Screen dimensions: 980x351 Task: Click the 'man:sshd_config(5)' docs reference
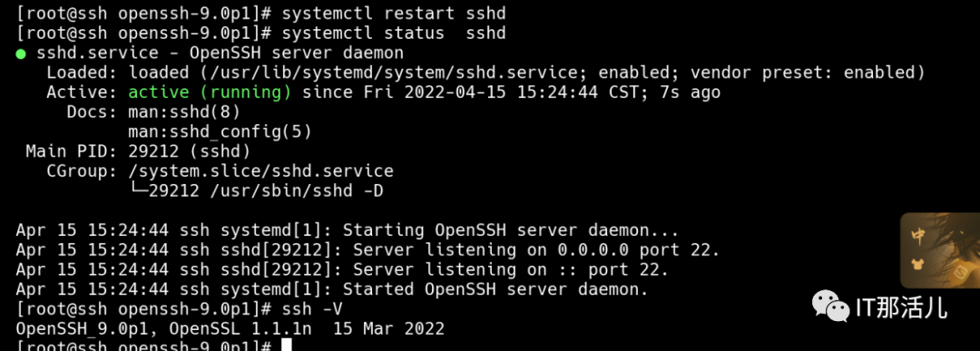click(x=220, y=132)
